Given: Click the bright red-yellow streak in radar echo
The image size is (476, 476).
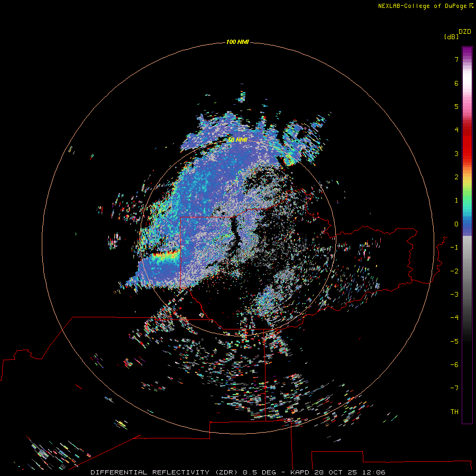Looking at the screenshot, I should coord(166,255).
